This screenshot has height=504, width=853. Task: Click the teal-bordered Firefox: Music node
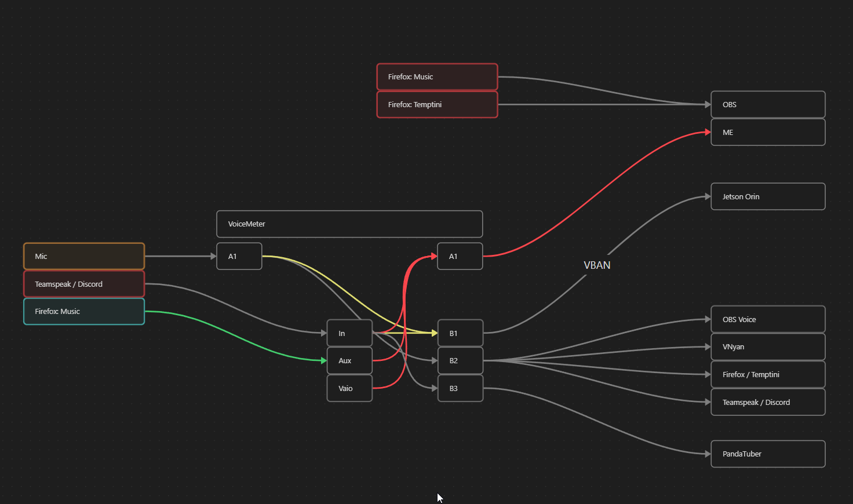click(x=83, y=311)
